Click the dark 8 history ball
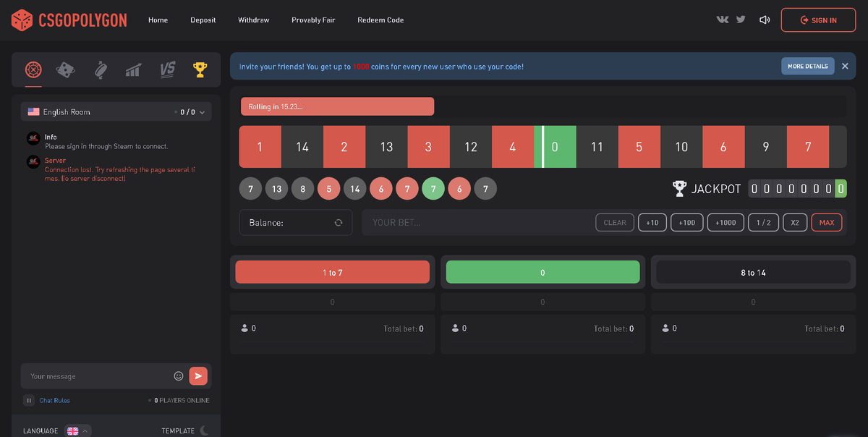868x437 pixels. pos(303,189)
